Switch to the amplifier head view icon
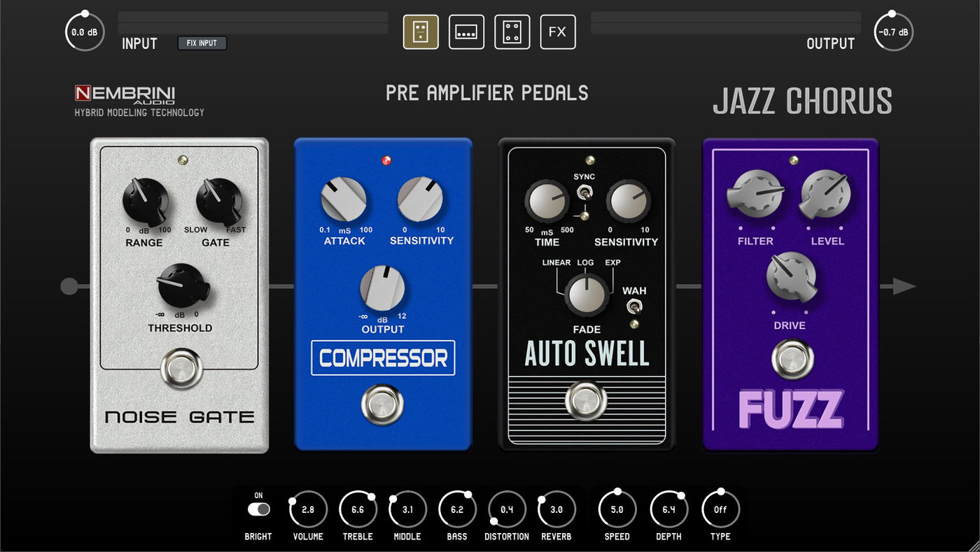The width and height of the screenshot is (980, 552). (x=466, y=32)
